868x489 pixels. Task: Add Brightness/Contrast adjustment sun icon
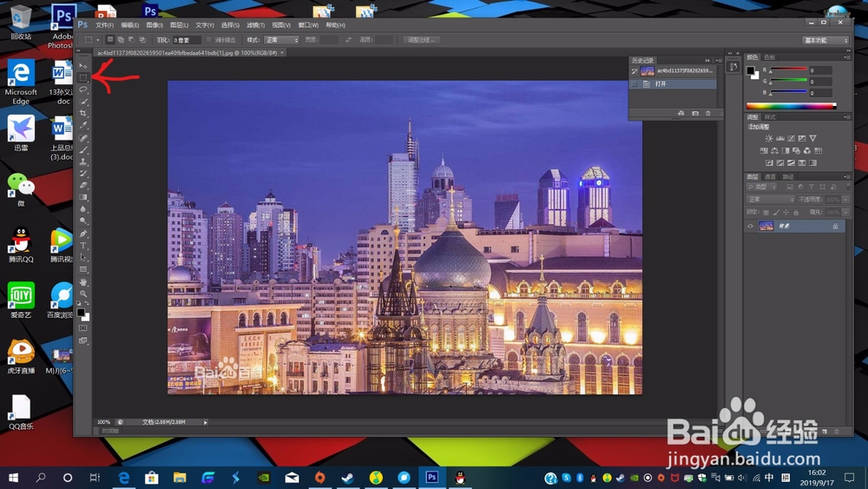[x=768, y=138]
